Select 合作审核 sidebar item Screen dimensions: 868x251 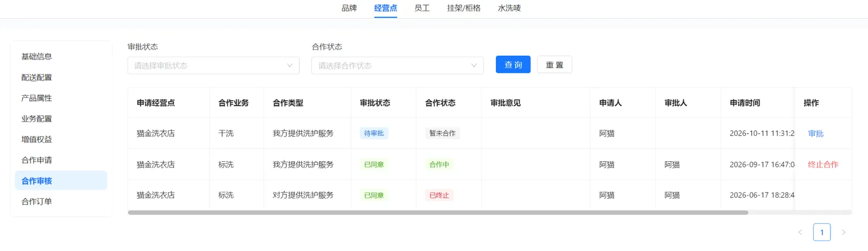pos(61,180)
